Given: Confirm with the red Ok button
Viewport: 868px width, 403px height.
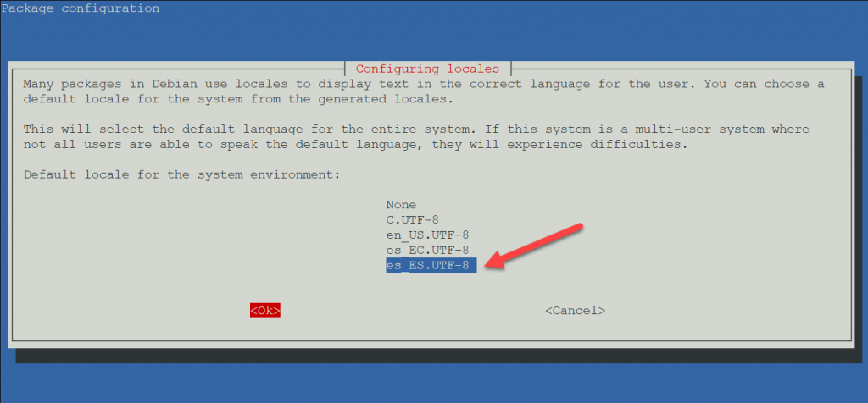Looking at the screenshot, I should [x=264, y=311].
